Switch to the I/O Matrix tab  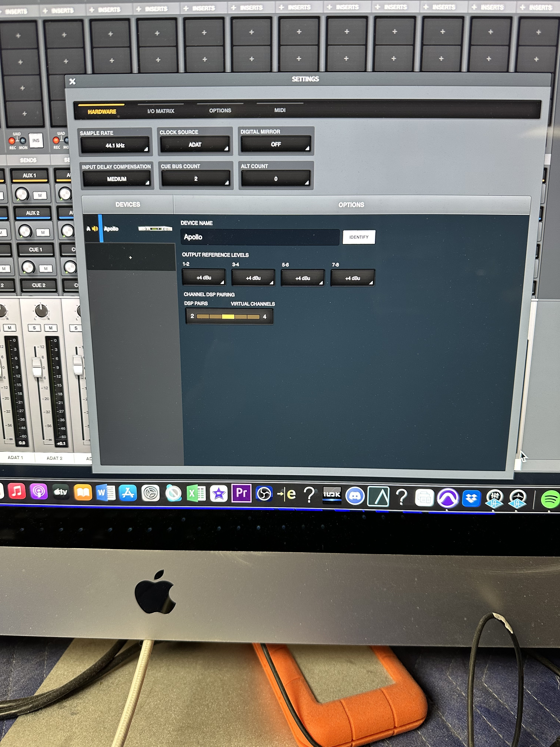tap(161, 111)
